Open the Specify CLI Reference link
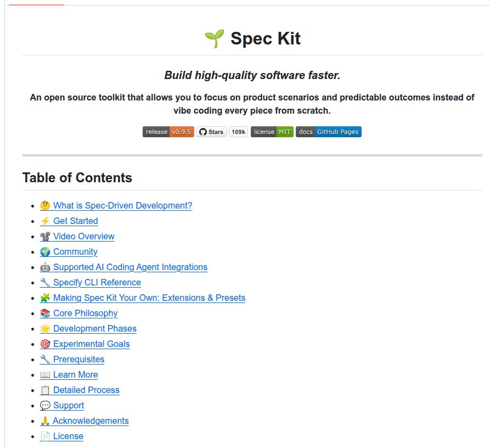 pyautogui.click(x=97, y=283)
